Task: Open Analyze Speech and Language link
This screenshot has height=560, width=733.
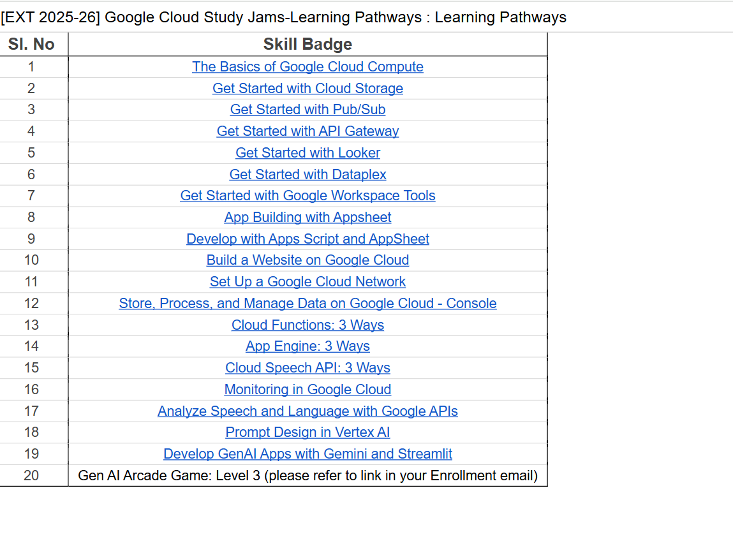Action: (308, 411)
